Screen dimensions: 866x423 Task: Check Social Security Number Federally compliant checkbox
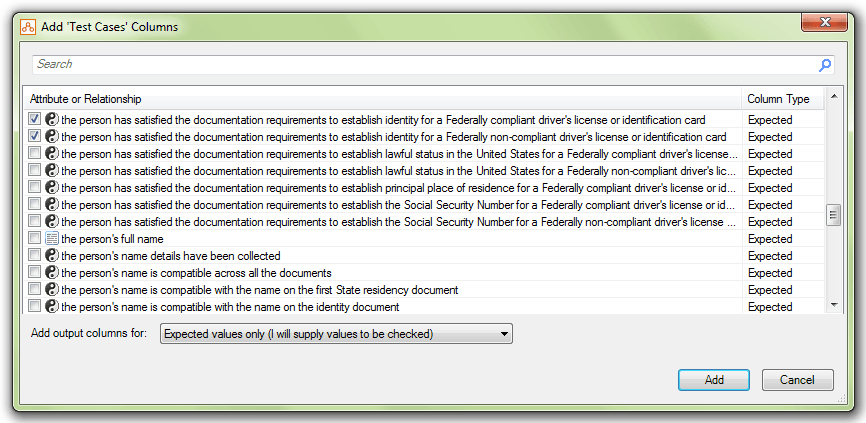[x=35, y=204]
